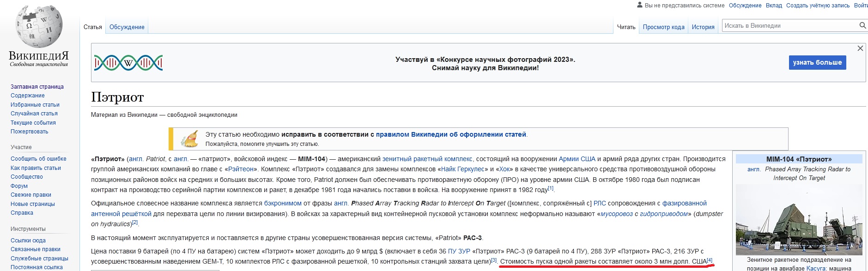Follow the «ПУ» link

pyautogui.click(x=452, y=251)
